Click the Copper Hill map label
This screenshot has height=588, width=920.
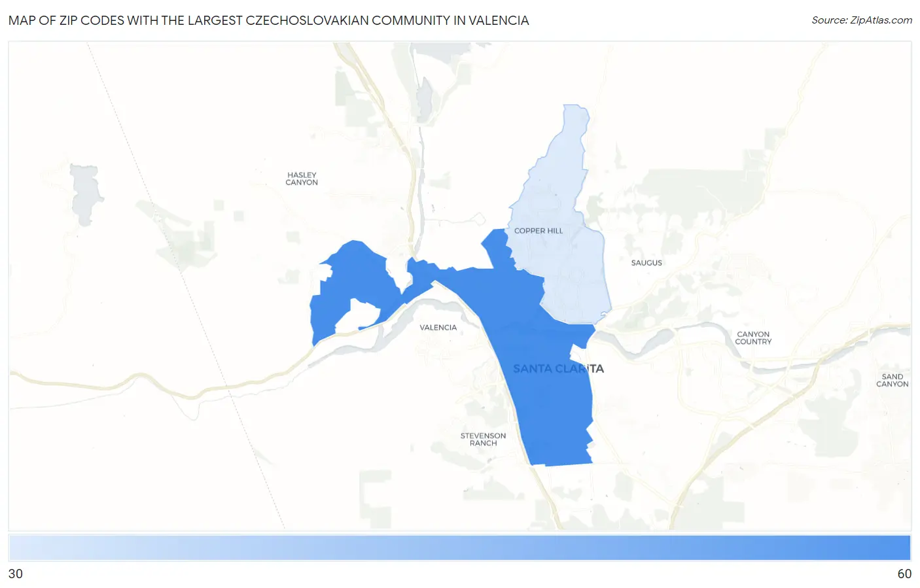539,231
